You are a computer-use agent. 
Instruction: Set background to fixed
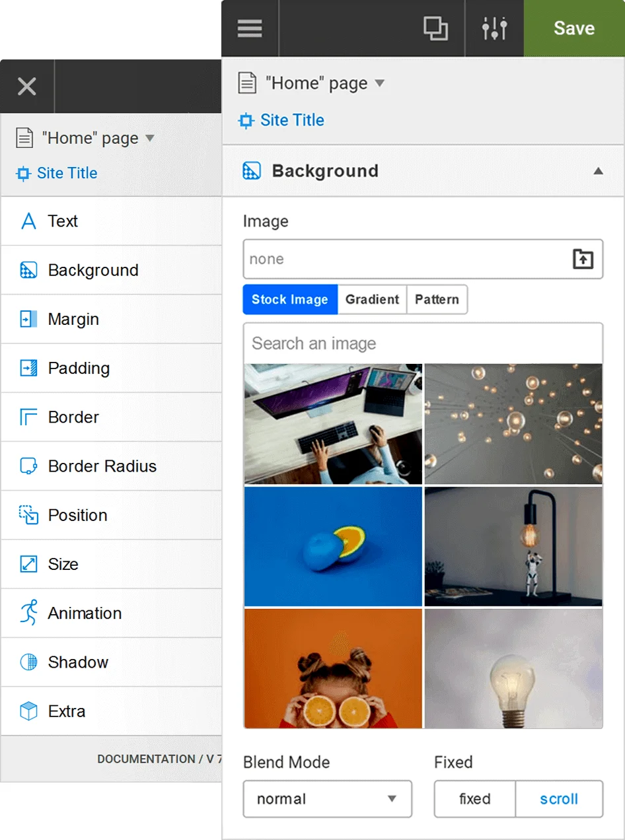(474, 798)
